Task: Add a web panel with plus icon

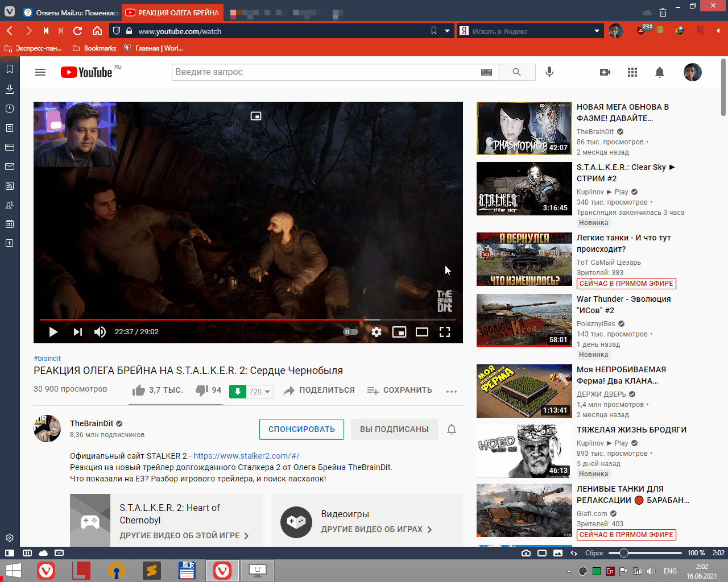Action: 10,243
